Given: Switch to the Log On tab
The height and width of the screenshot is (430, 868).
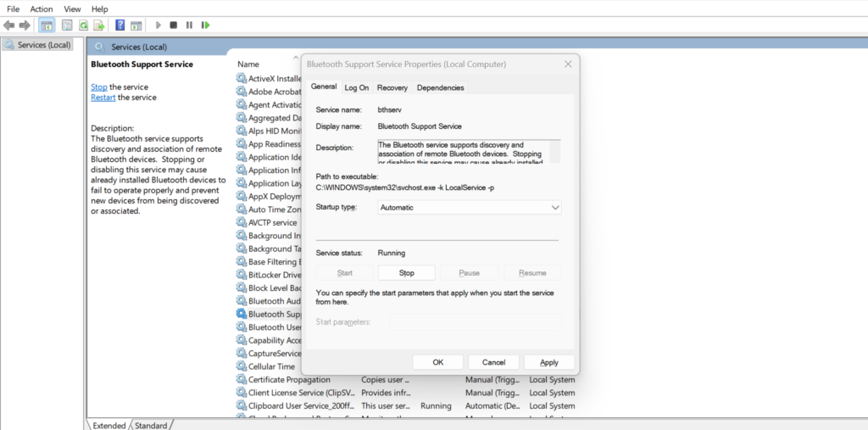Looking at the screenshot, I should (x=357, y=87).
